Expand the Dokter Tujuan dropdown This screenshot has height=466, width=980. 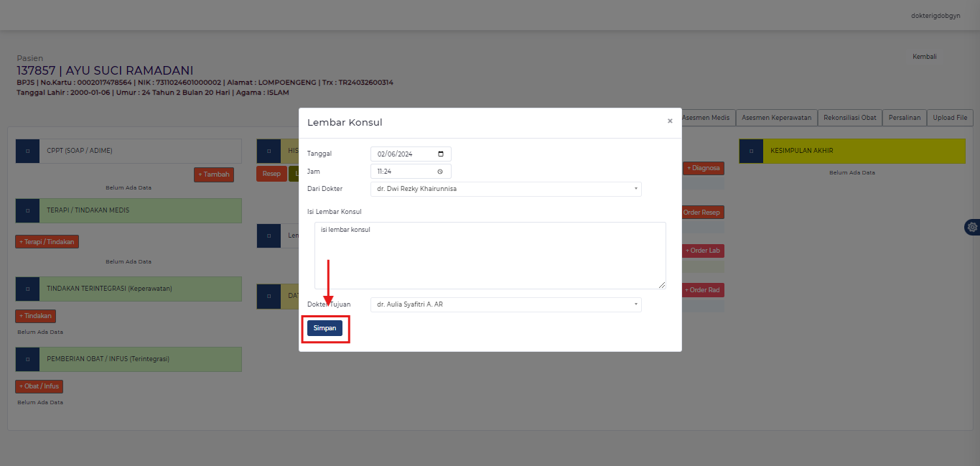pos(505,304)
